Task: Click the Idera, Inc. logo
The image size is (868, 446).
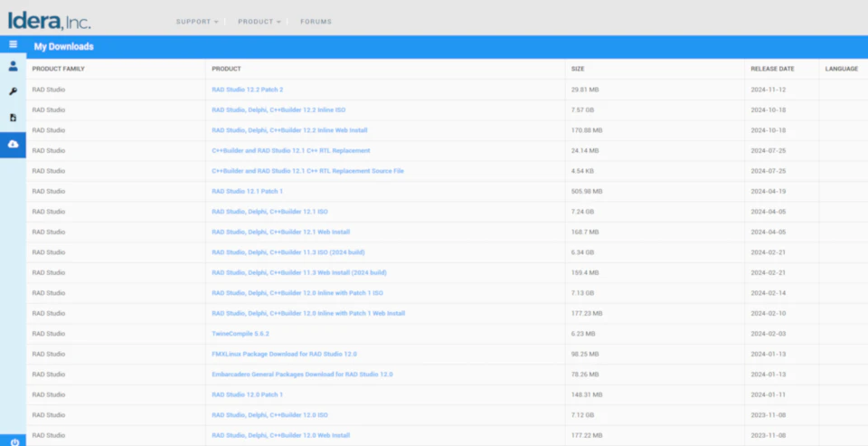Action: (49, 21)
